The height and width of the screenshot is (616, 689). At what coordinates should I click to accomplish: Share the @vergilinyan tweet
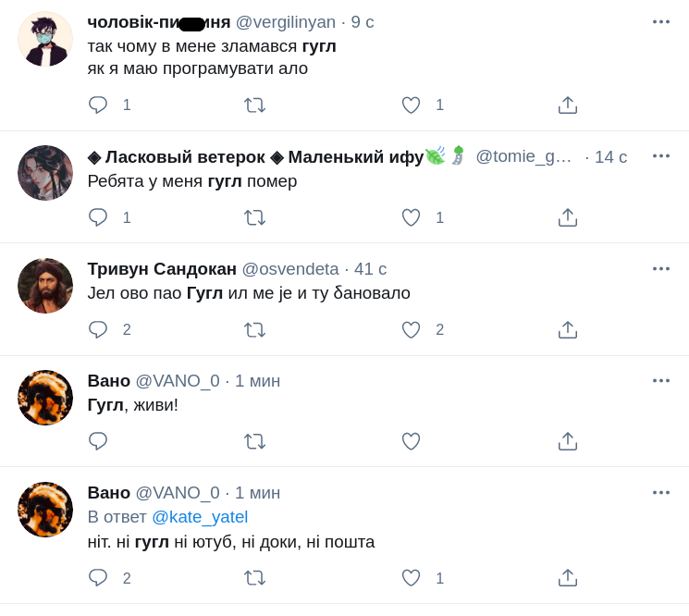568,105
